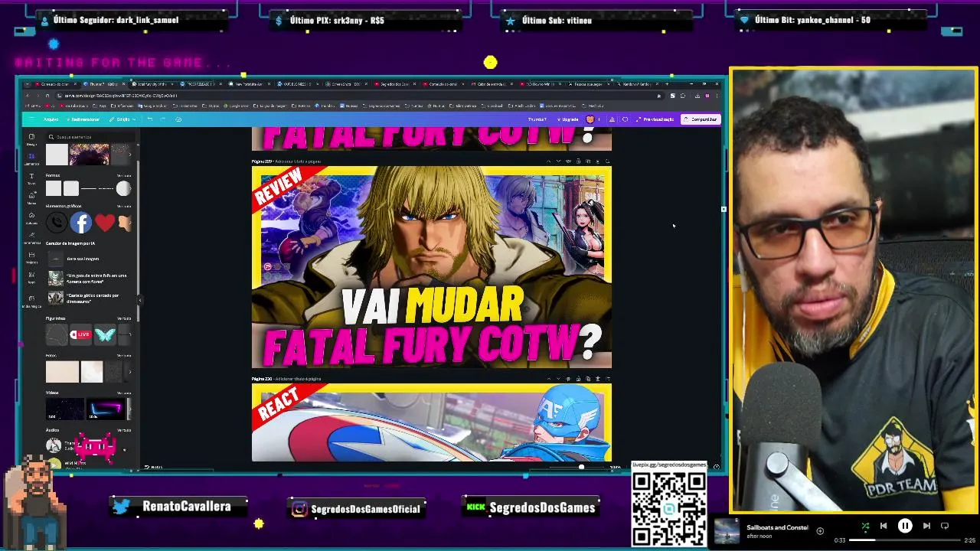Click the cloud save status icon
The width and height of the screenshot is (980, 551).
[x=178, y=119]
